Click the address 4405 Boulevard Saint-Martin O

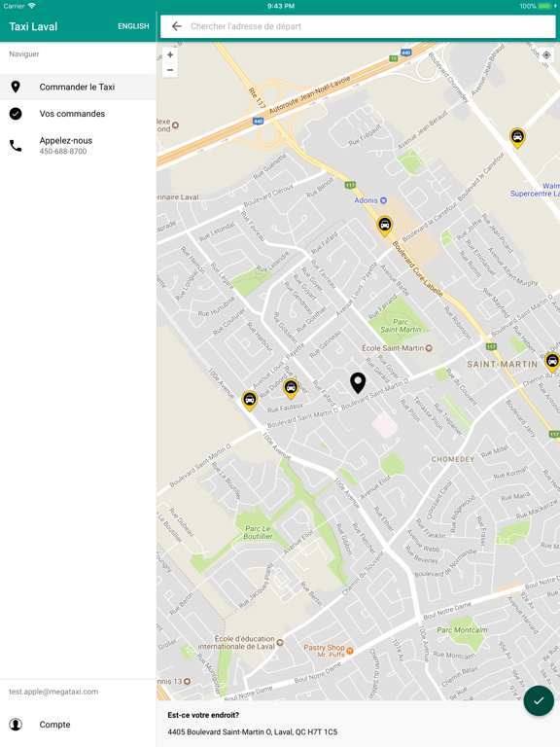pos(253,731)
